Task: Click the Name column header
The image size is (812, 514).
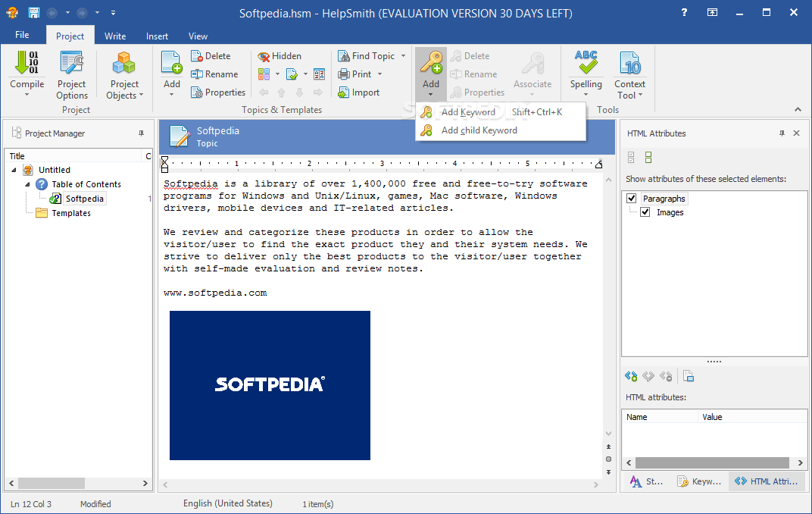Action: (x=660, y=417)
